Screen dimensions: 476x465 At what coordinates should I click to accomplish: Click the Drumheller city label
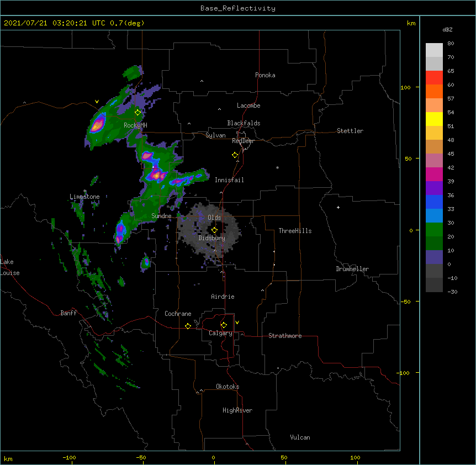352,269
